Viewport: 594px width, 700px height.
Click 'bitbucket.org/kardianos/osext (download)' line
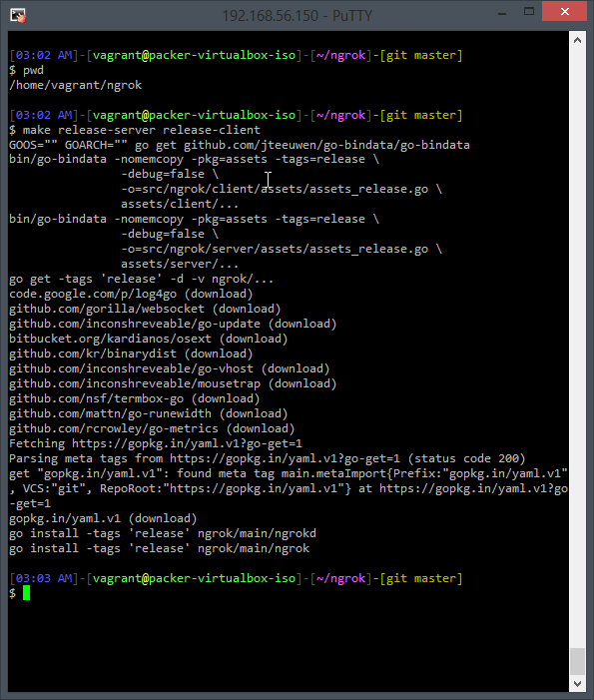point(148,339)
